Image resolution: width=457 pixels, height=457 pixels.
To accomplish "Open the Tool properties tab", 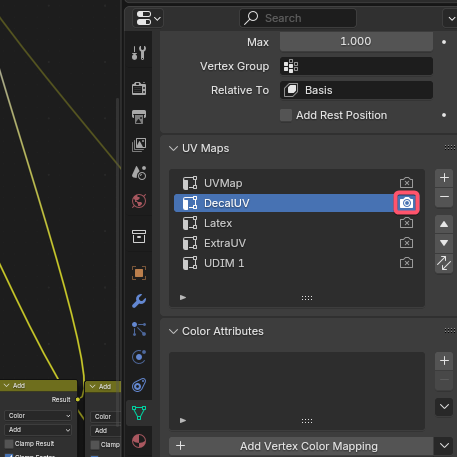I will pyautogui.click(x=139, y=53).
